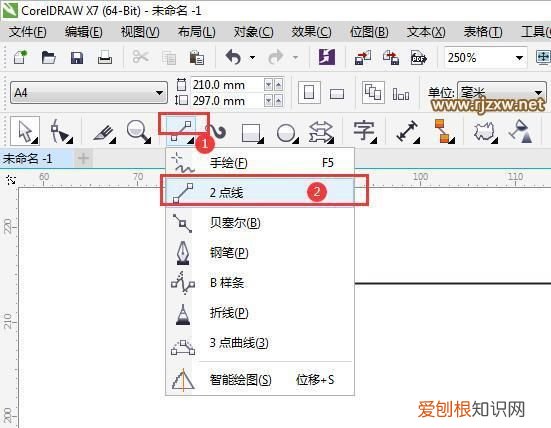This screenshot has width=551, height=428.
Task: Click the Publish to PDF icon
Action: (x=419, y=58)
